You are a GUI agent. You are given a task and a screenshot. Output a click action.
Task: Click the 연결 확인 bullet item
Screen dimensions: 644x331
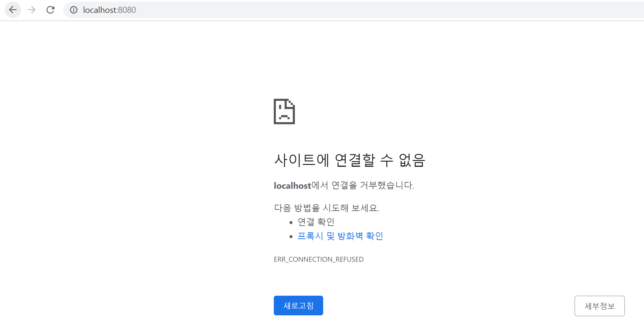tap(316, 222)
